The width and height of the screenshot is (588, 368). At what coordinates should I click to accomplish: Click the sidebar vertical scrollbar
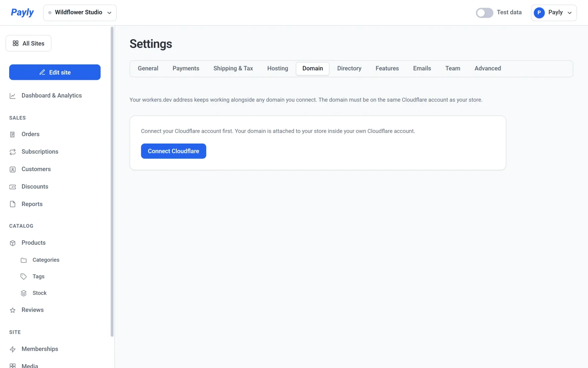112,182
